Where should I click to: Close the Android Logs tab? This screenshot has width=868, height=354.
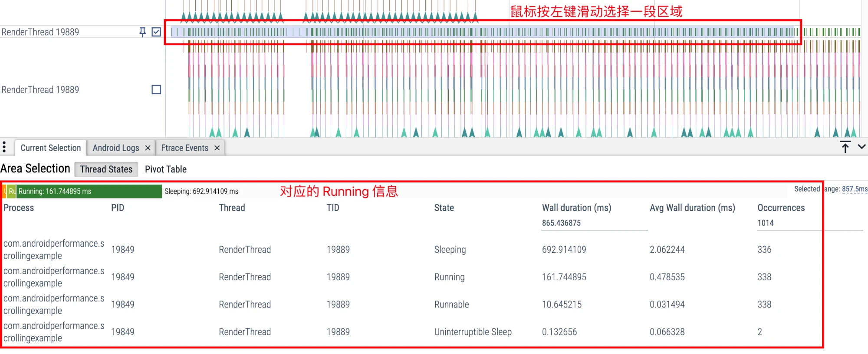tap(148, 148)
